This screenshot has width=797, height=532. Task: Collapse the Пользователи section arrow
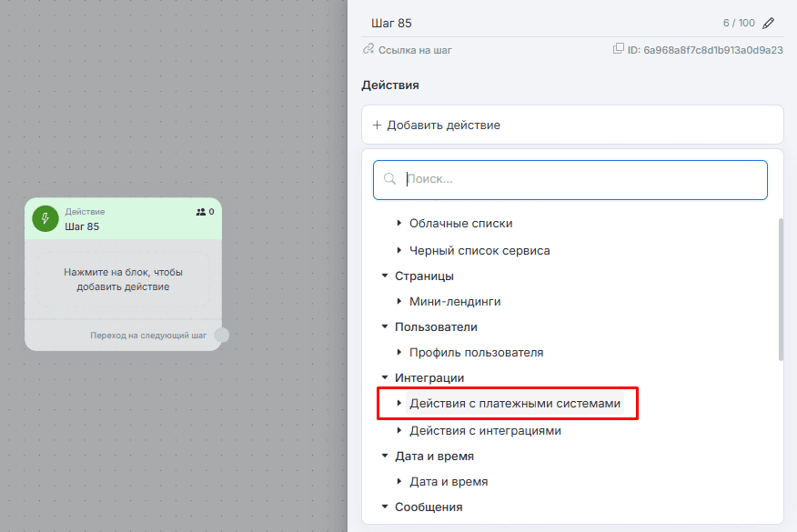pyautogui.click(x=385, y=326)
